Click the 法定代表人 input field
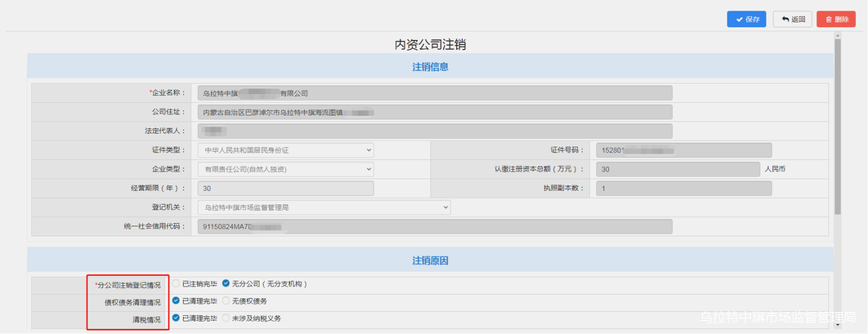The image size is (868, 334). [434, 131]
